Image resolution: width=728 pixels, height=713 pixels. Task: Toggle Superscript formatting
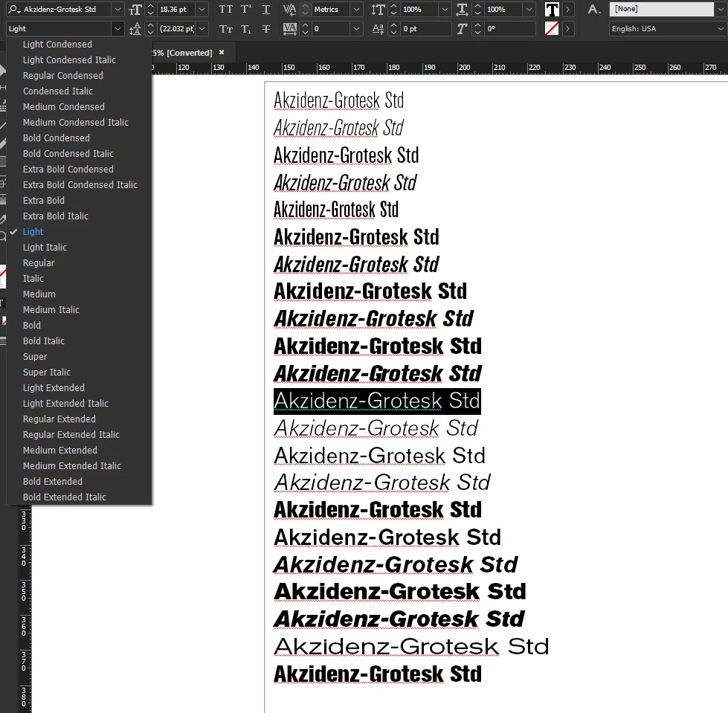[x=246, y=9]
